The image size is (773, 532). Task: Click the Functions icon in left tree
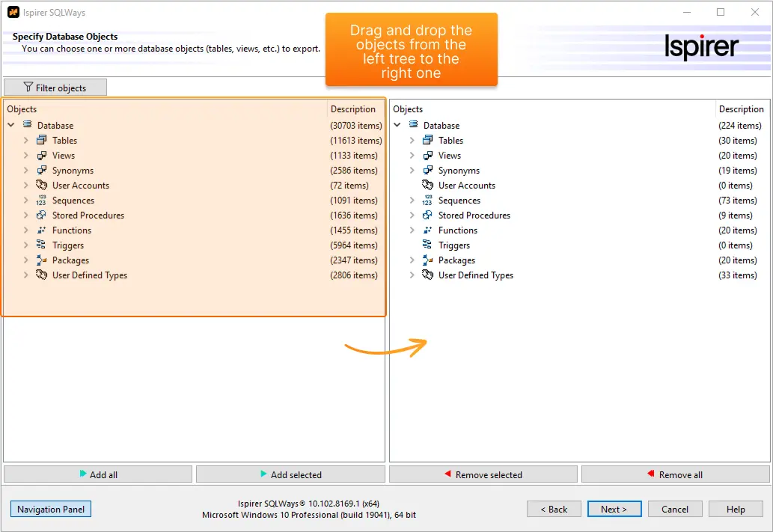(41, 230)
